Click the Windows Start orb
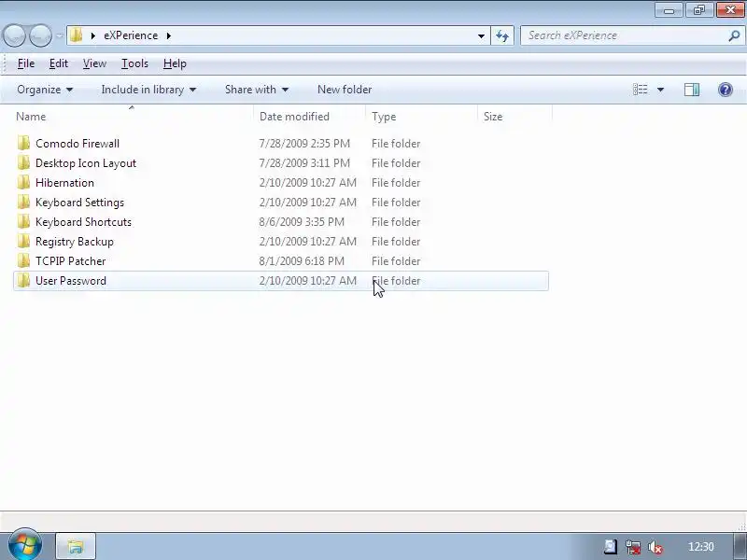The width and height of the screenshot is (747, 560). tap(25, 545)
